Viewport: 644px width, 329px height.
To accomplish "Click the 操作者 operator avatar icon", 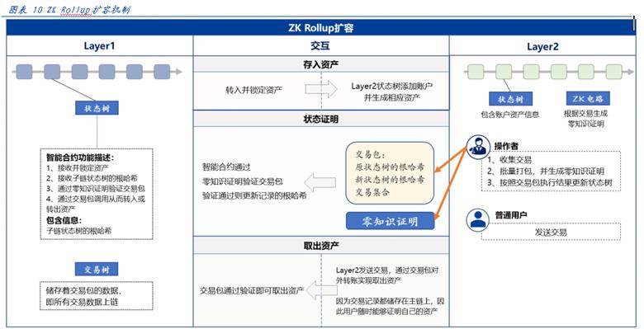I will (x=478, y=147).
